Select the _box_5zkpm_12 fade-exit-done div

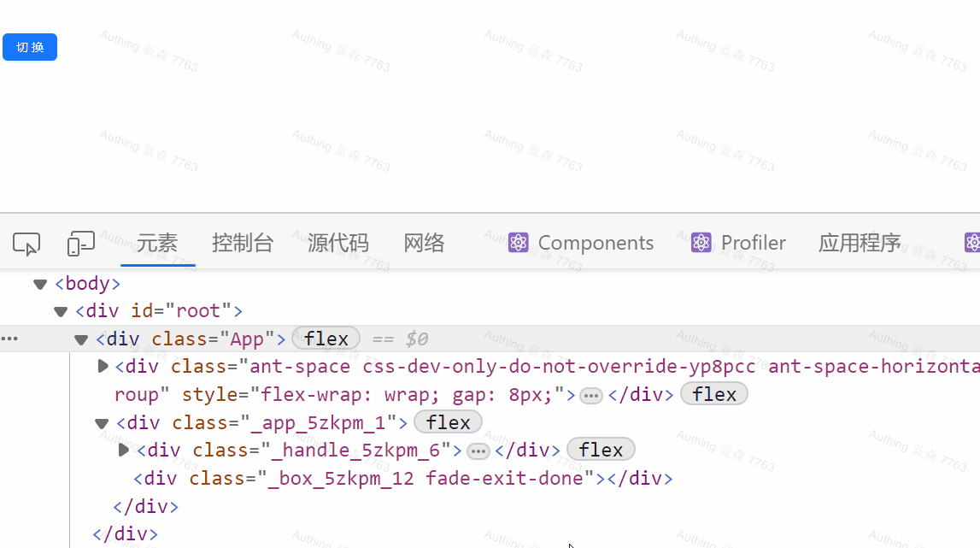(x=403, y=479)
